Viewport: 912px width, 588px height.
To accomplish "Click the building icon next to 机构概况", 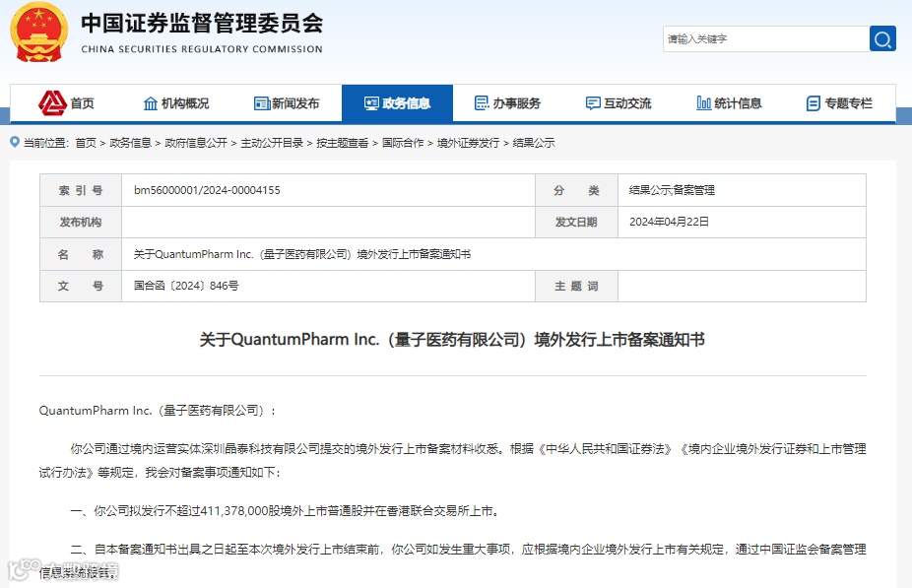I will [151, 103].
